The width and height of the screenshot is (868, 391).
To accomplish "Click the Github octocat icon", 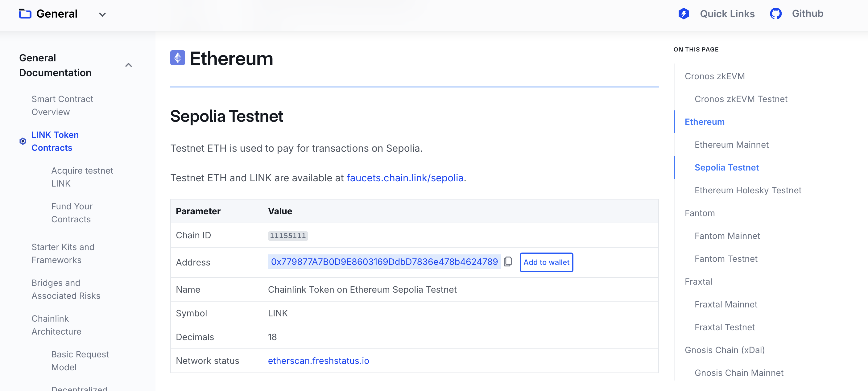I will 775,14.
